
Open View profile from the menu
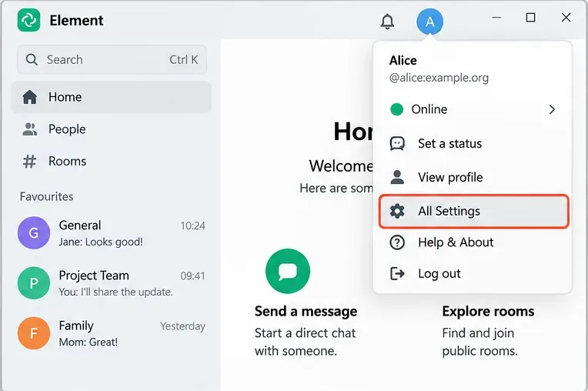click(x=473, y=177)
